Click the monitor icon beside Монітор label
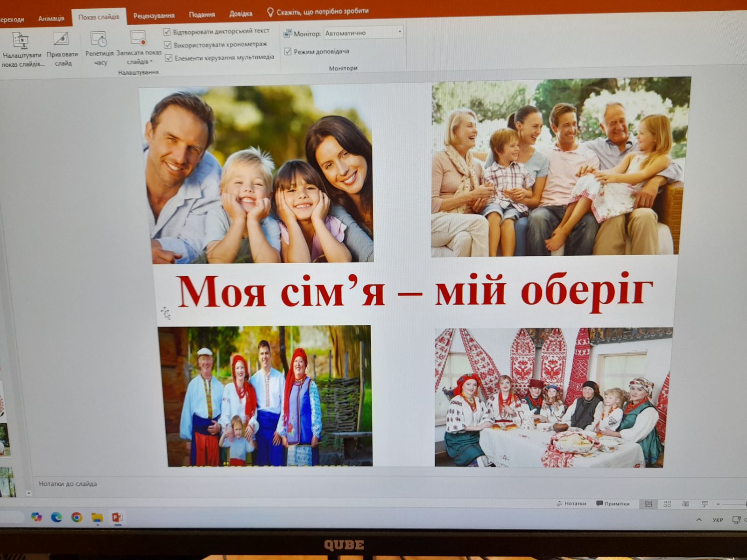Viewport: 747px width, 560px height. (x=288, y=34)
